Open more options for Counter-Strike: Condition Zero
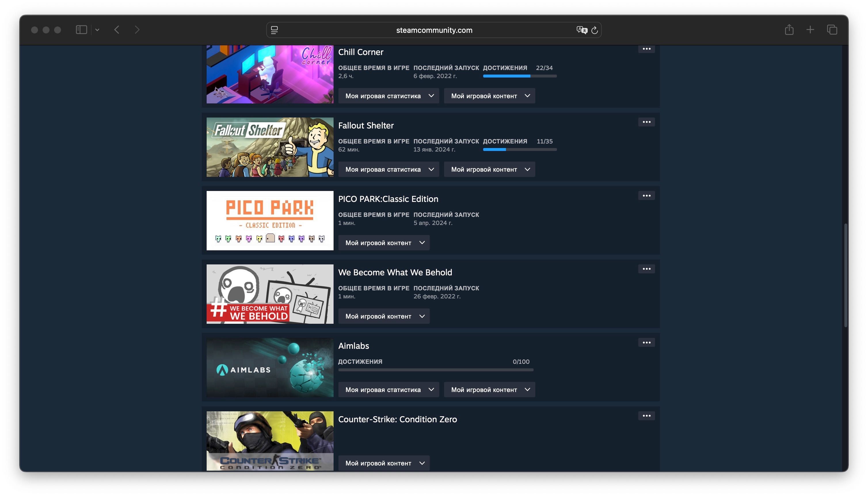 (646, 416)
